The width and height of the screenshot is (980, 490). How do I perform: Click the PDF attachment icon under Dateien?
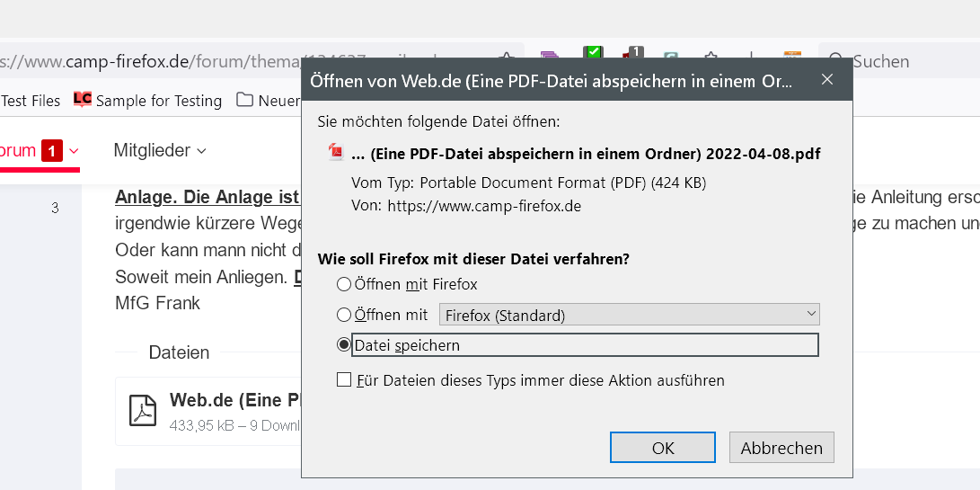point(144,410)
